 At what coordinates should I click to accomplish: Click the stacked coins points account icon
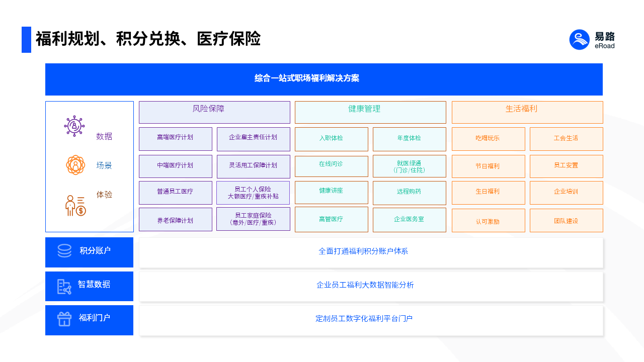64,251
